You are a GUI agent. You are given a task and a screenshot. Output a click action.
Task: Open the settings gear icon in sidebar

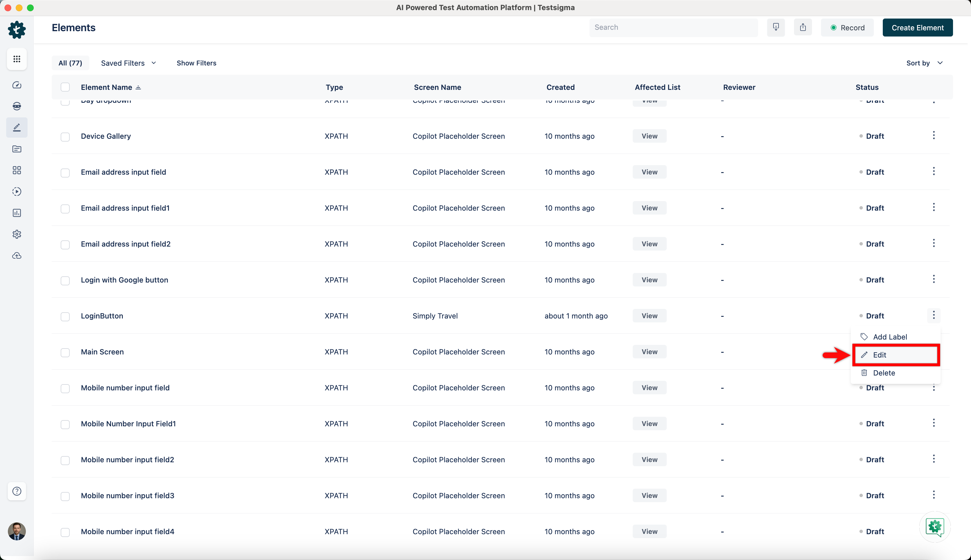tap(17, 234)
